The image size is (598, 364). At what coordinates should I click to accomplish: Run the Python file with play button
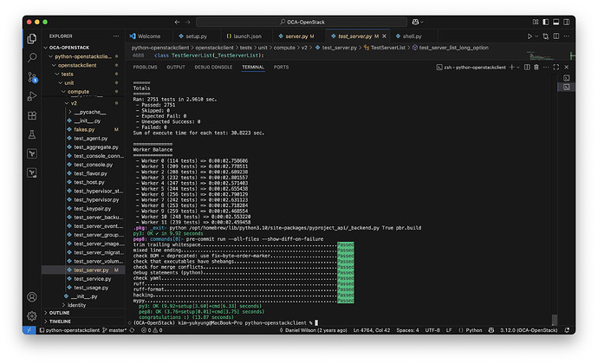[x=530, y=36]
